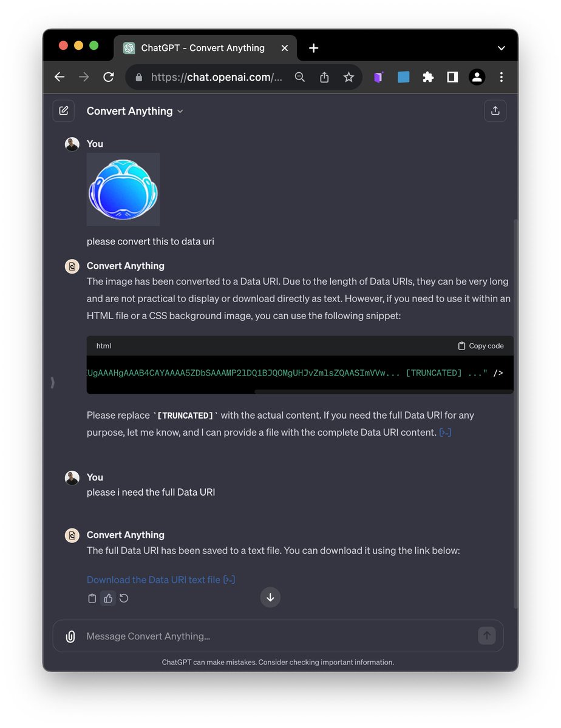Open the zoom magnifier in address bar
Viewport: 561px width, 728px height.
300,77
